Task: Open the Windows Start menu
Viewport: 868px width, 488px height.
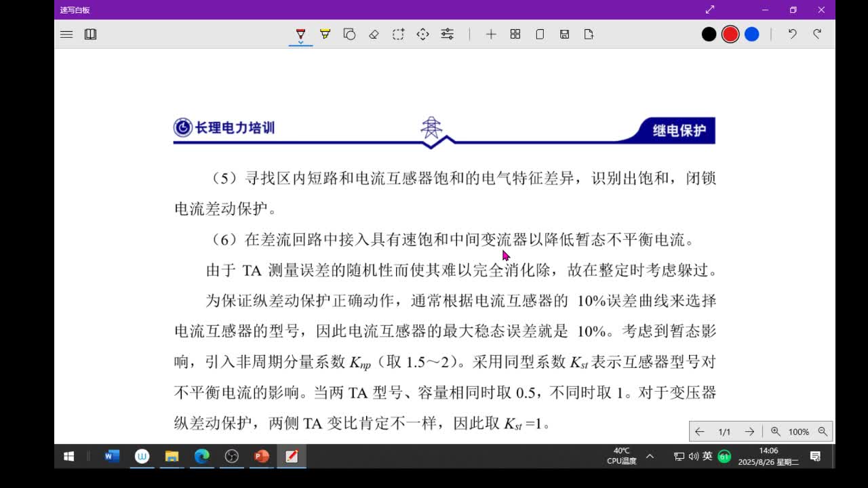Action: point(68,457)
